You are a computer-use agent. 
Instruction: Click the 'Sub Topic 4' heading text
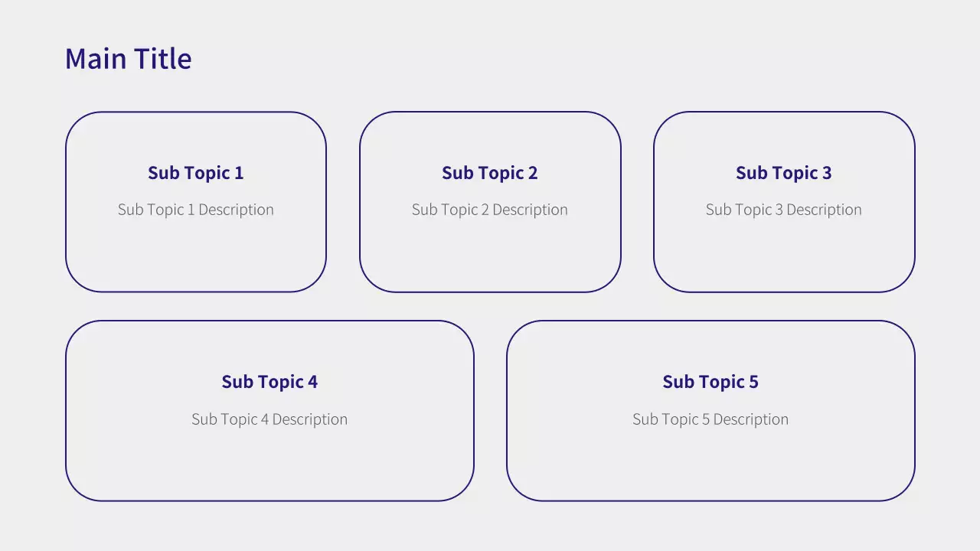pyautogui.click(x=269, y=382)
